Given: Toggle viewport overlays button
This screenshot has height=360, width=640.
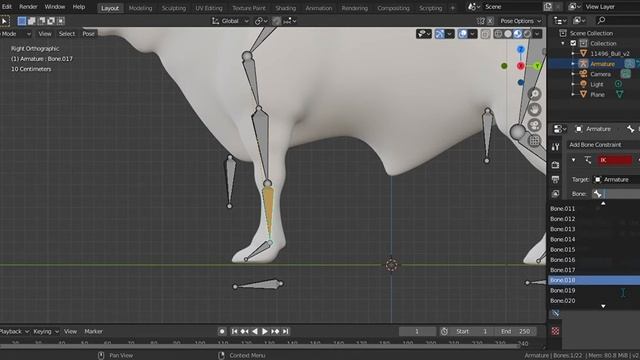Looking at the screenshot, I should [462, 34].
